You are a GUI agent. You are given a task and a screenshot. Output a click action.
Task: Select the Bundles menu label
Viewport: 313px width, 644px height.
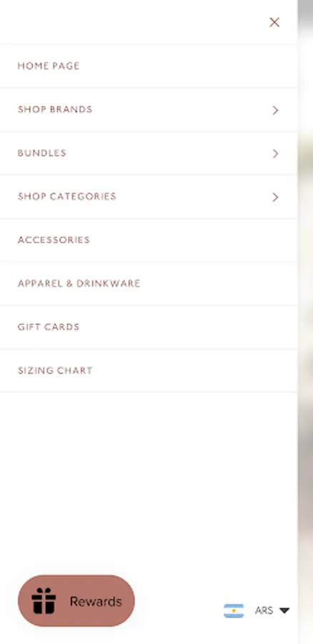[42, 153]
